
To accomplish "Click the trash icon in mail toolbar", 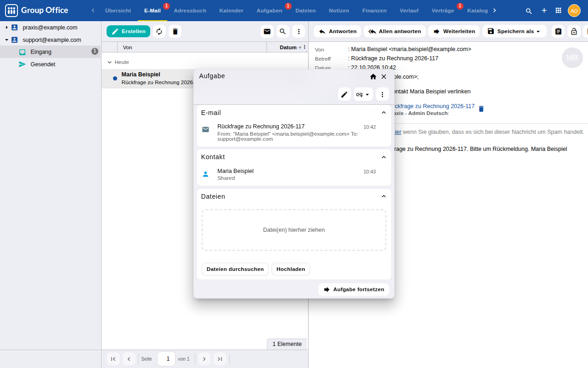I will click(175, 31).
